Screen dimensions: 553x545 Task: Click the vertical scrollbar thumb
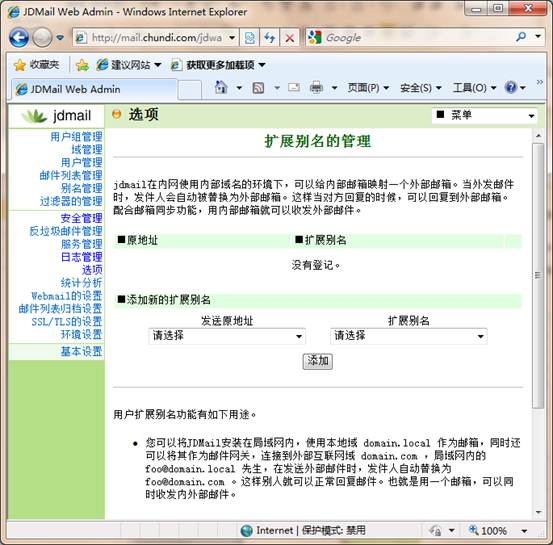538,275
